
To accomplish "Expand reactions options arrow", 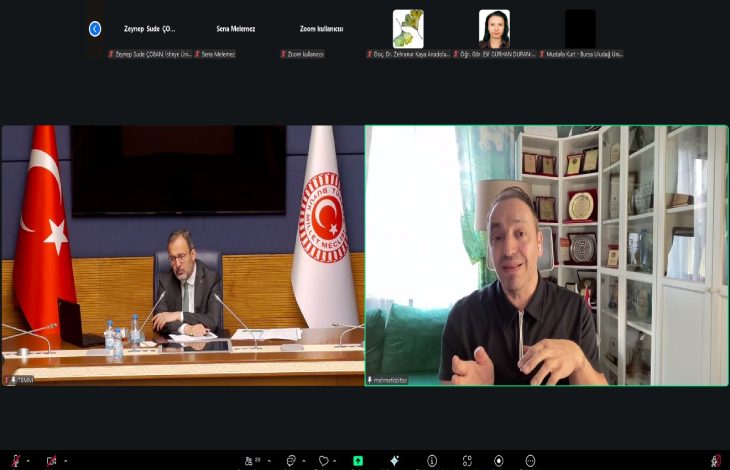I will click(334, 461).
